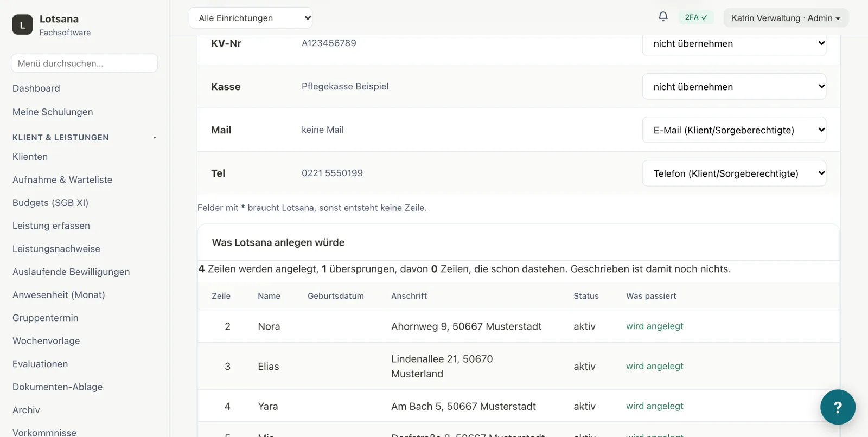Click the Geburtsdatum column header
868x437 pixels.
pyautogui.click(x=336, y=296)
